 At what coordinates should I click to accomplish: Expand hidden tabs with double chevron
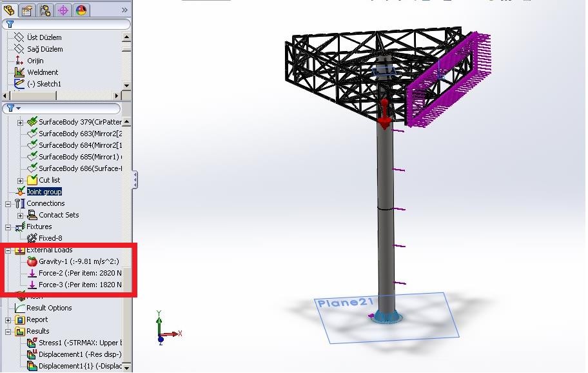coord(124,10)
